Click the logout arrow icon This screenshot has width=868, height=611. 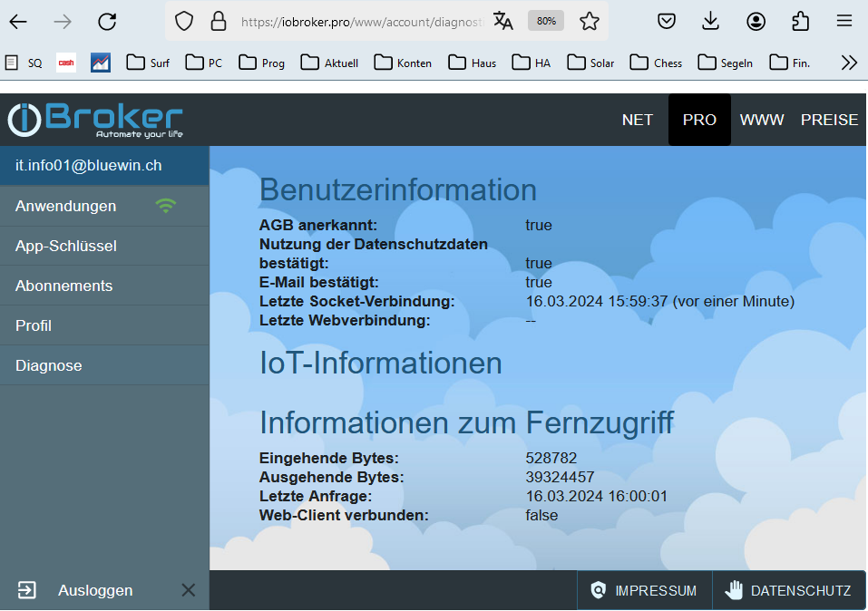[x=26, y=590]
